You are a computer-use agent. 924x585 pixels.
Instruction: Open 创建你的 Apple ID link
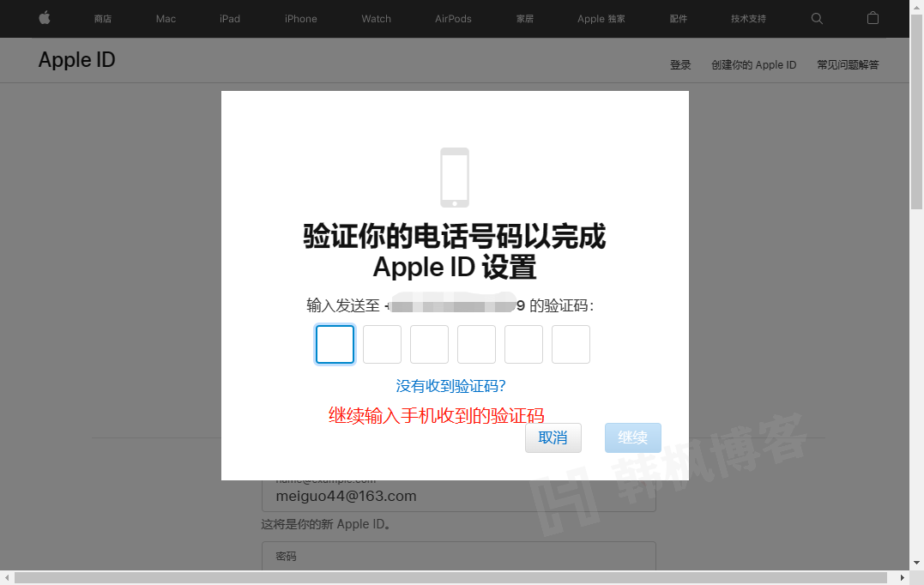pos(753,63)
